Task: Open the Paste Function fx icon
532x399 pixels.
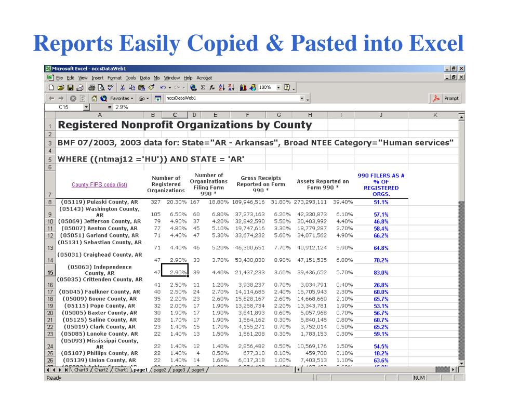Action: click(212, 87)
